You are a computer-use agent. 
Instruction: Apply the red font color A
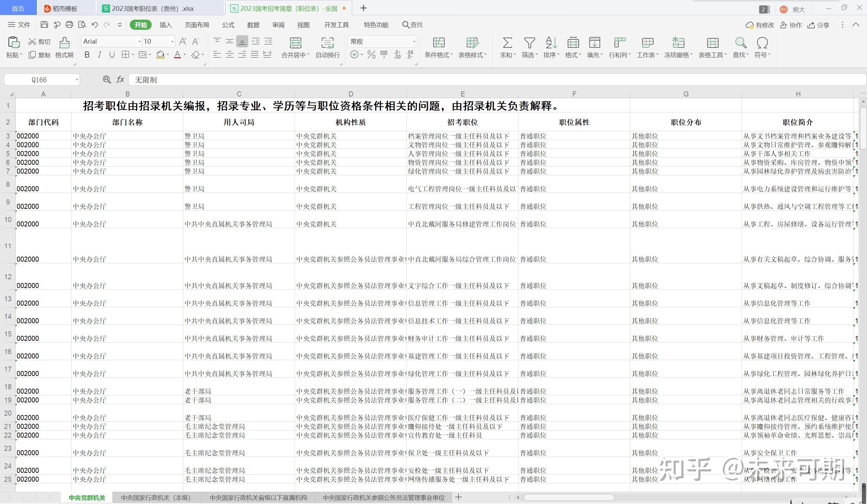177,54
